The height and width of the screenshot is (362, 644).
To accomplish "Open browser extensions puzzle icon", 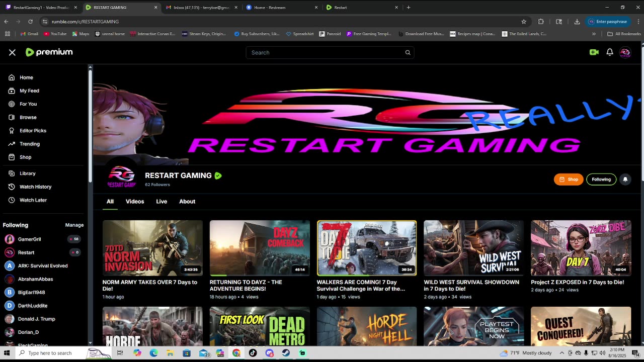I will click(541, 22).
